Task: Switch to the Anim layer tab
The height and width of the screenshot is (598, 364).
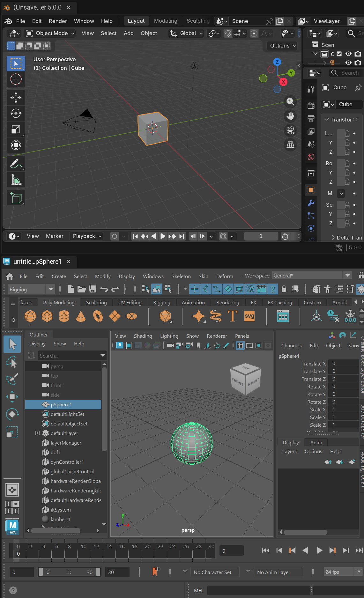Action: pos(316,442)
